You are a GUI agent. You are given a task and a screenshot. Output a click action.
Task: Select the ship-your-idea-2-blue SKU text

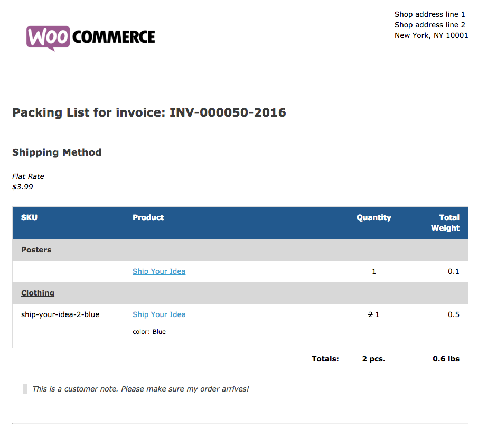(x=60, y=314)
